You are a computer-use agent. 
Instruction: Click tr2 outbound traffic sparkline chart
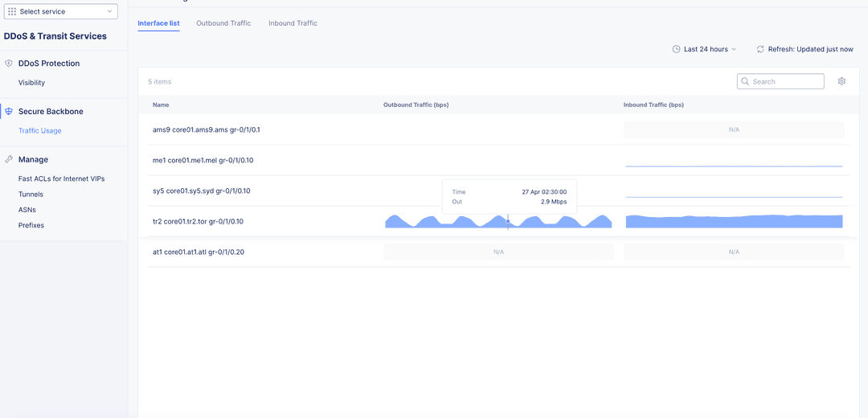point(498,221)
